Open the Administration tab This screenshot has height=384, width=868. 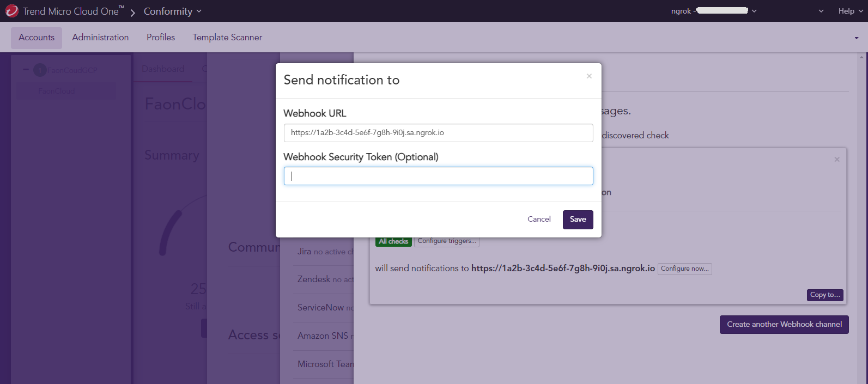click(x=100, y=38)
